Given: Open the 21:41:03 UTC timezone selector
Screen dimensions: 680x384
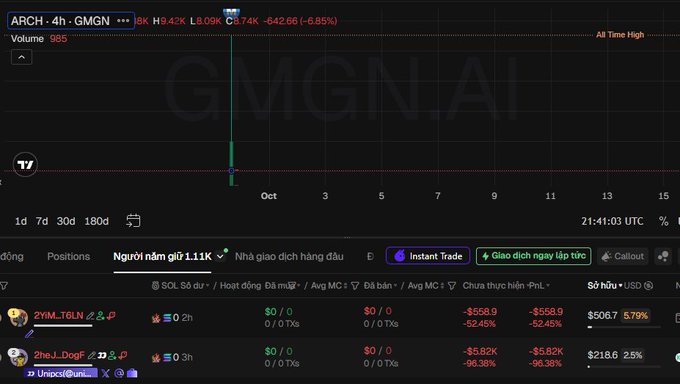Looking at the screenshot, I should (612, 221).
